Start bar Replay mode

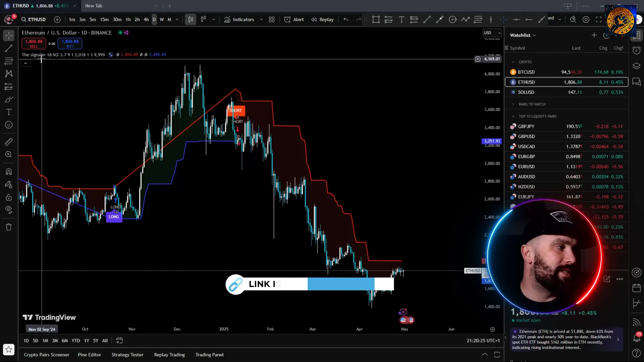pos(322,19)
